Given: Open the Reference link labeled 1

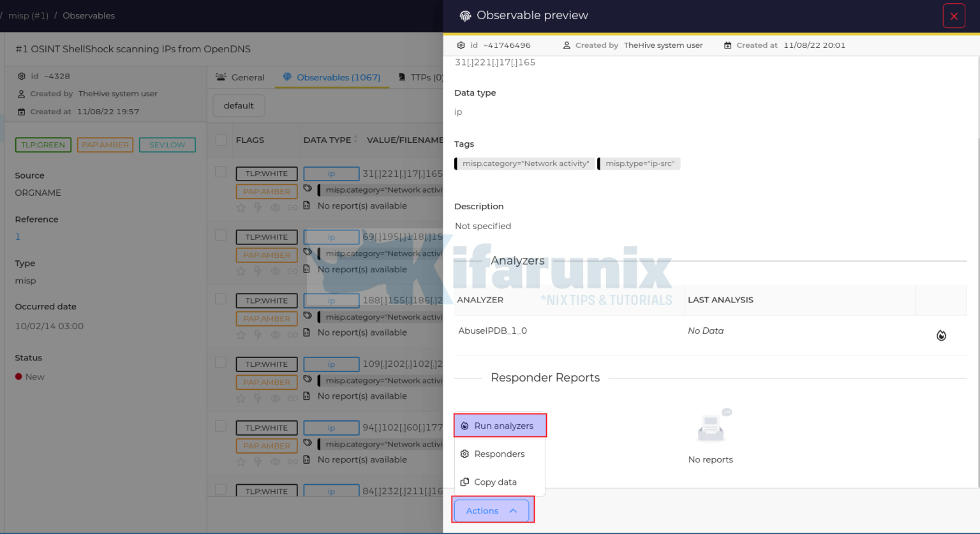Looking at the screenshot, I should click(x=18, y=236).
